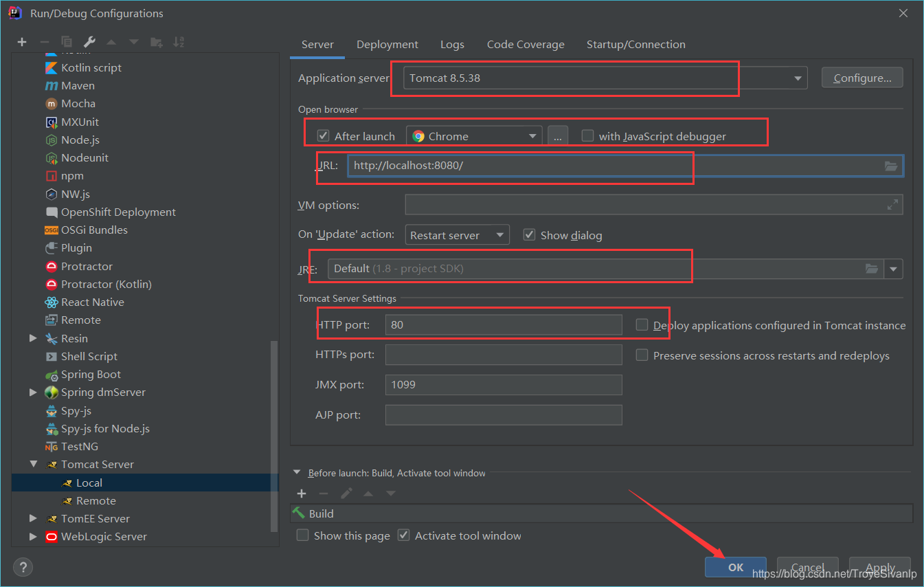Click the copy configuration icon

click(67, 42)
